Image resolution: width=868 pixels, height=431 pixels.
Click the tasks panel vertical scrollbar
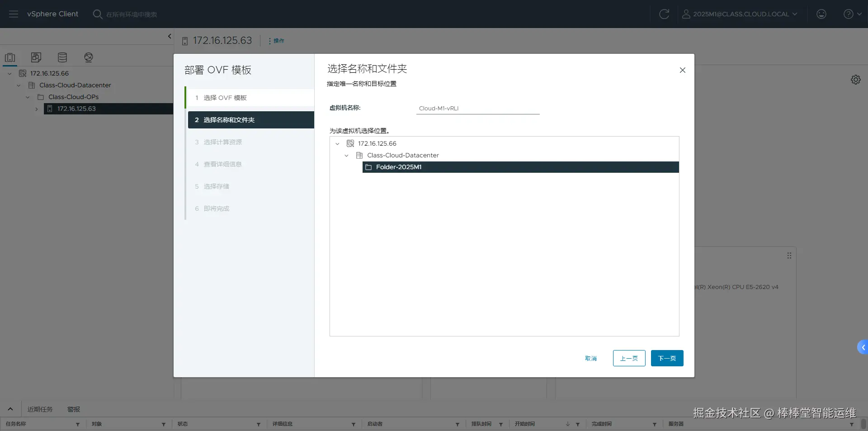coord(863,424)
